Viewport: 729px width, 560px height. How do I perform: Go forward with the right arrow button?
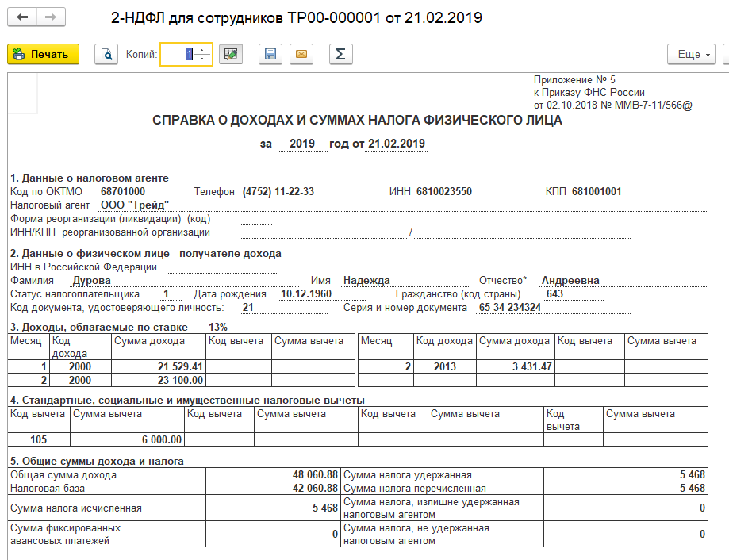[51, 17]
